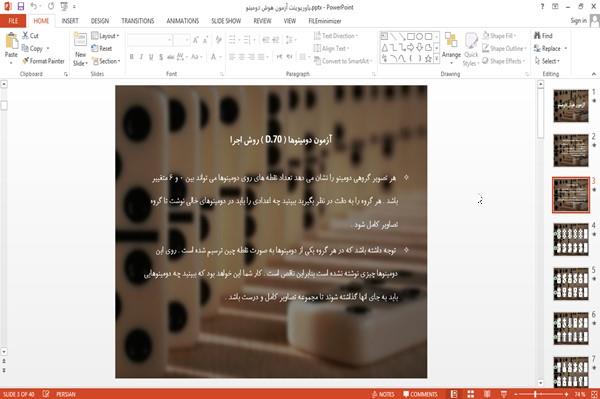Viewport: 600px width, 399px height.
Task: Click Sign in link
Action: (x=578, y=21)
